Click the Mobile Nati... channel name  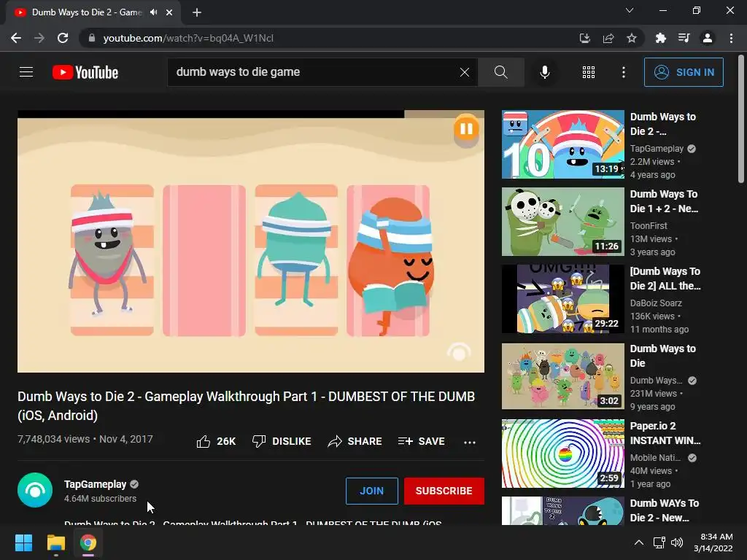pos(656,458)
